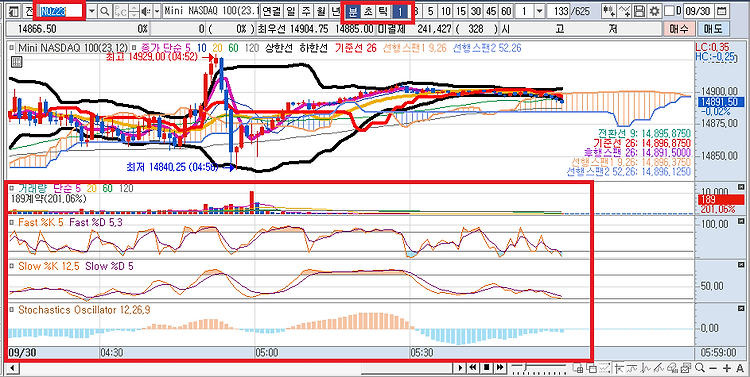Click the overlapping windows icon in bottom toolbar
The width and height of the screenshot is (750, 377).
pyautogui.click(x=592, y=367)
